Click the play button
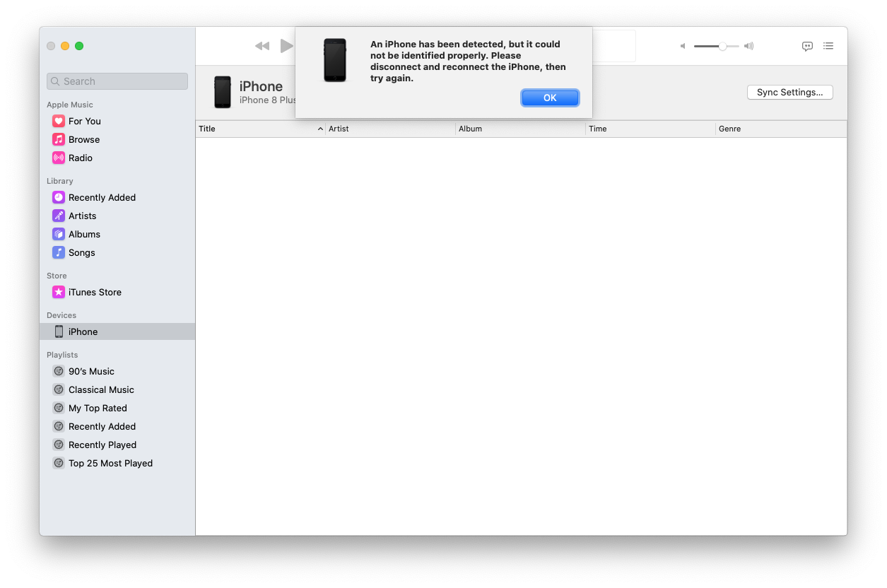 click(286, 46)
